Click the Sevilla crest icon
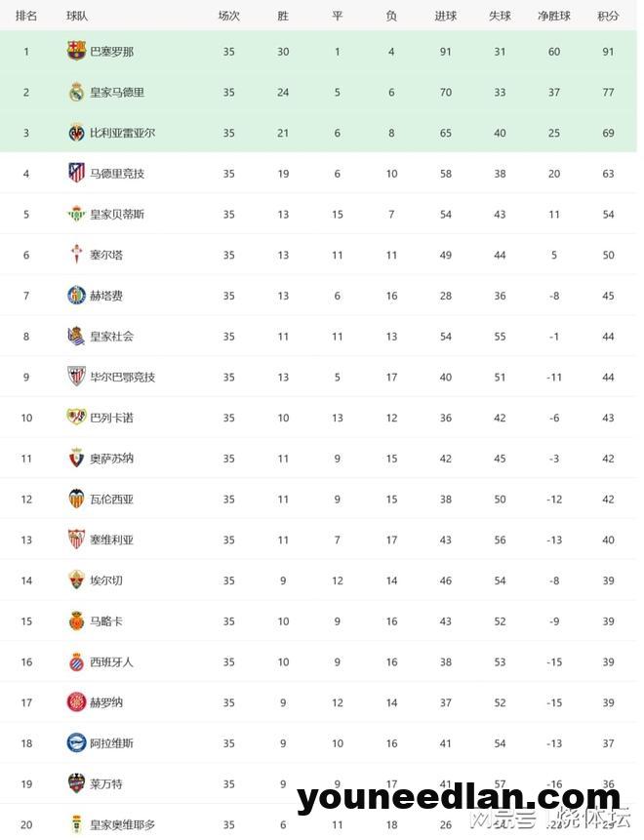This screenshot has height=840, width=644. click(x=76, y=540)
